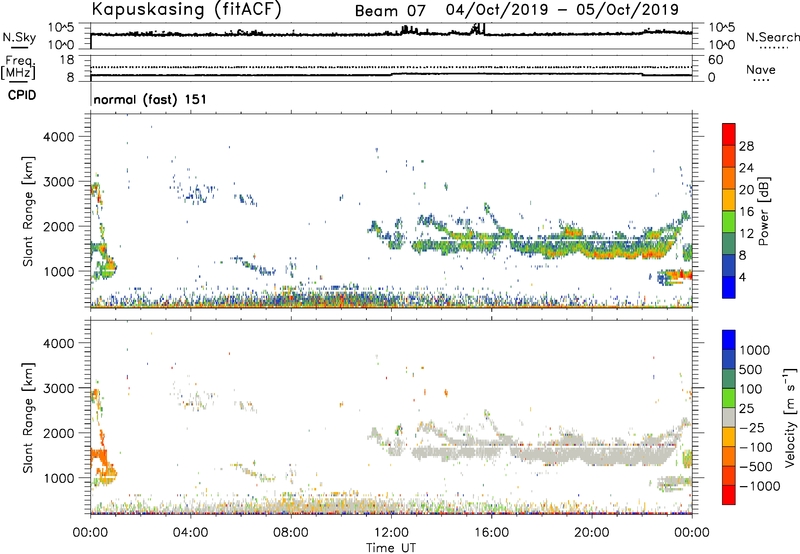Image resolution: width=800 pixels, height=554 pixels.
Task: Click the '4000' range label on power panel
Action: [59, 137]
